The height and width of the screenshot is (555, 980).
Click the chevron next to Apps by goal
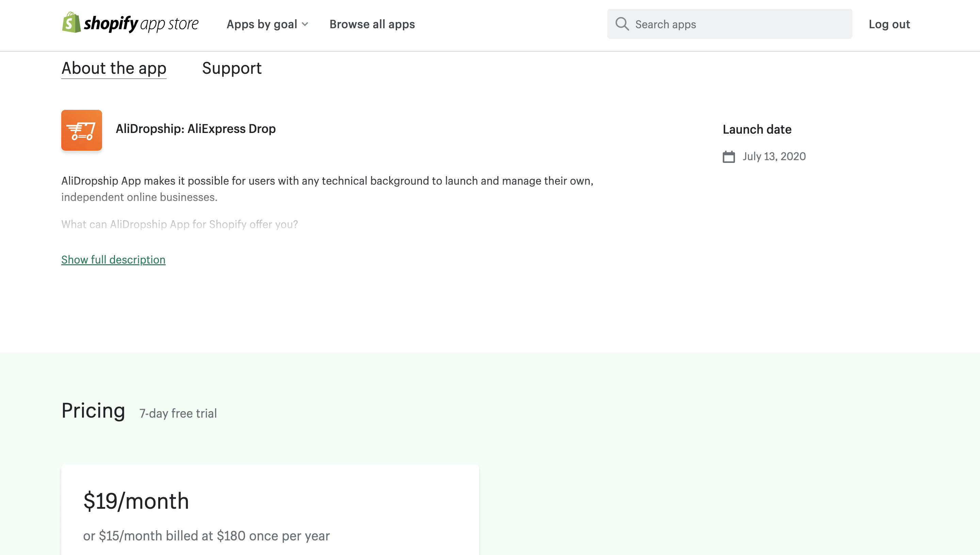coord(305,24)
